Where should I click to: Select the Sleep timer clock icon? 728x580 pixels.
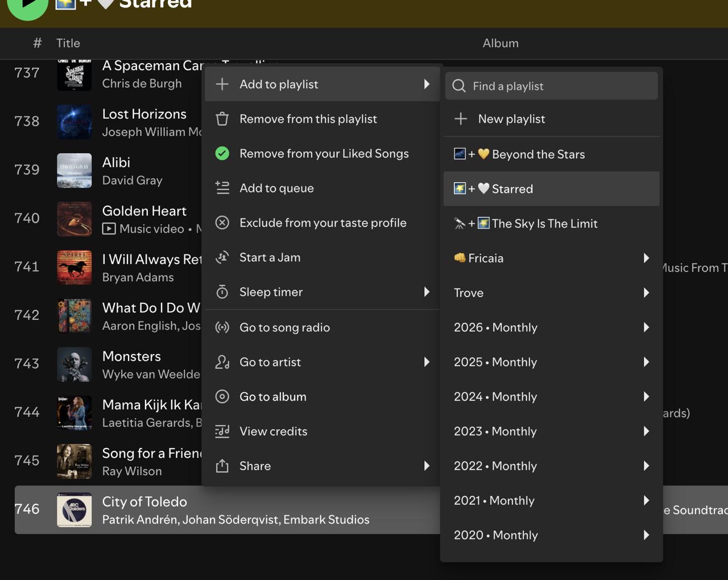click(222, 292)
